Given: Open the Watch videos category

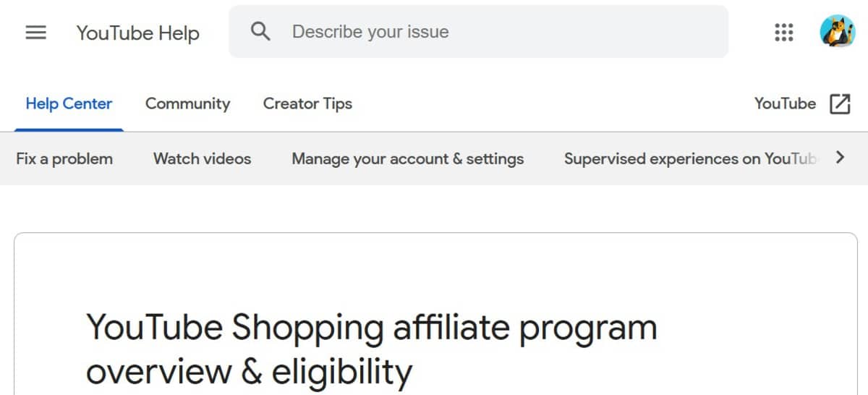Looking at the screenshot, I should tap(202, 158).
